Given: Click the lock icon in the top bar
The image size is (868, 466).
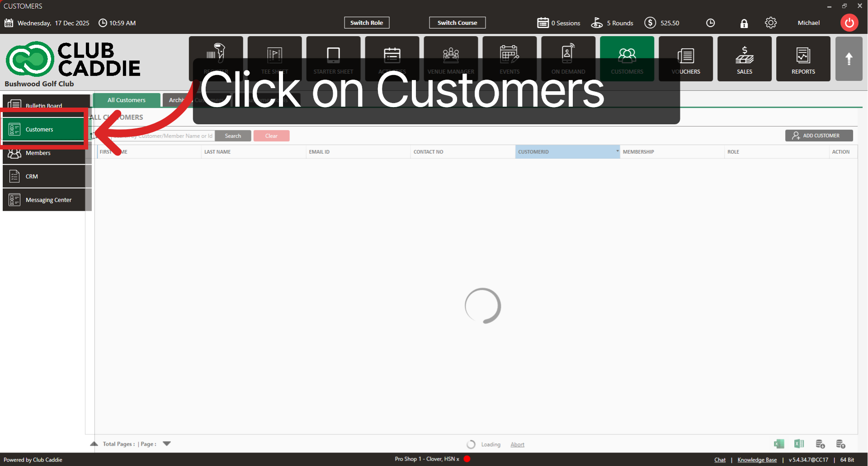Looking at the screenshot, I should click(744, 23).
